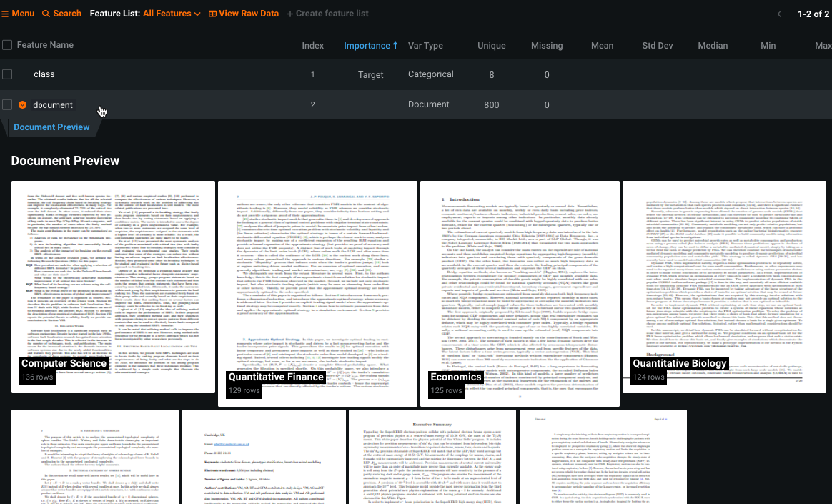Click the plus icon for Create feature list
Image resolution: width=832 pixels, height=504 pixels.
[x=290, y=14]
